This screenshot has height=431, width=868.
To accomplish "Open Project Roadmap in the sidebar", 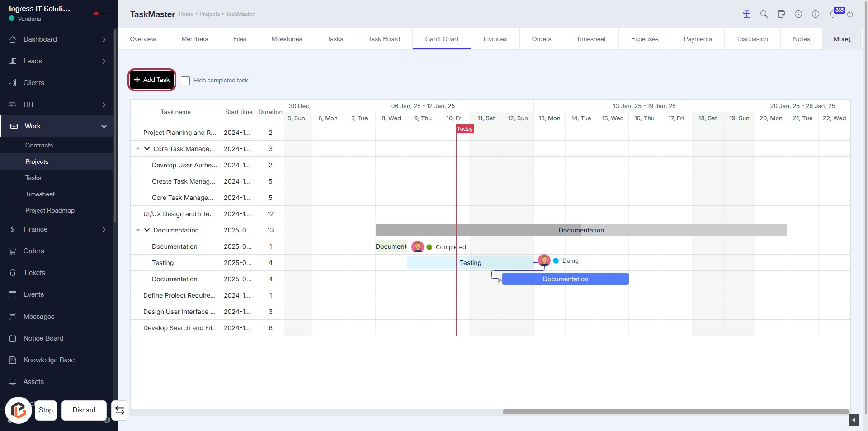I will click(50, 210).
